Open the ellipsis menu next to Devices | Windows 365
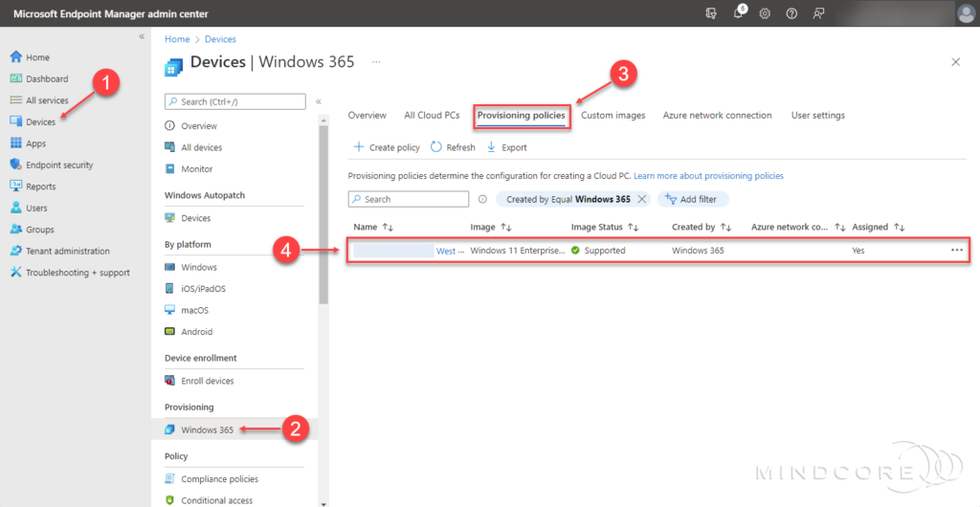 point(376,62)
